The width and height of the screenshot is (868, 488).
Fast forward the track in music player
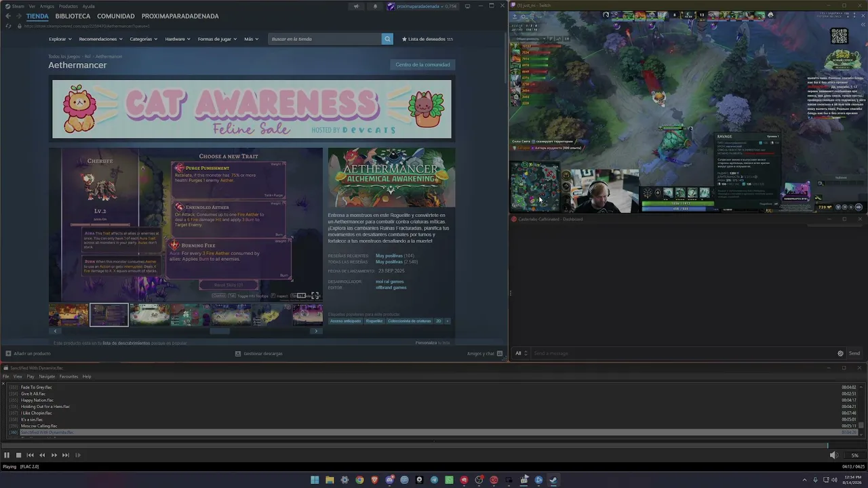[54, 455]
